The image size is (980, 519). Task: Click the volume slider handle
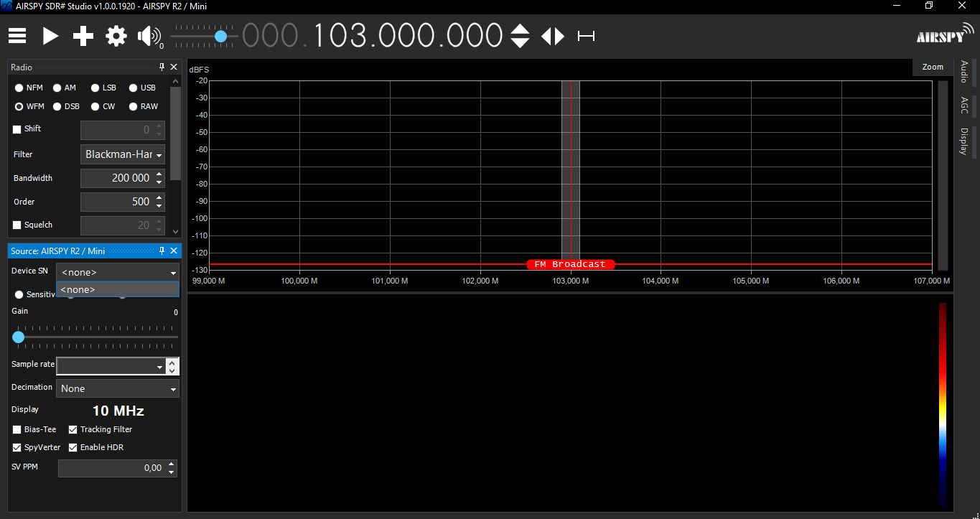(x=221, y=36)
